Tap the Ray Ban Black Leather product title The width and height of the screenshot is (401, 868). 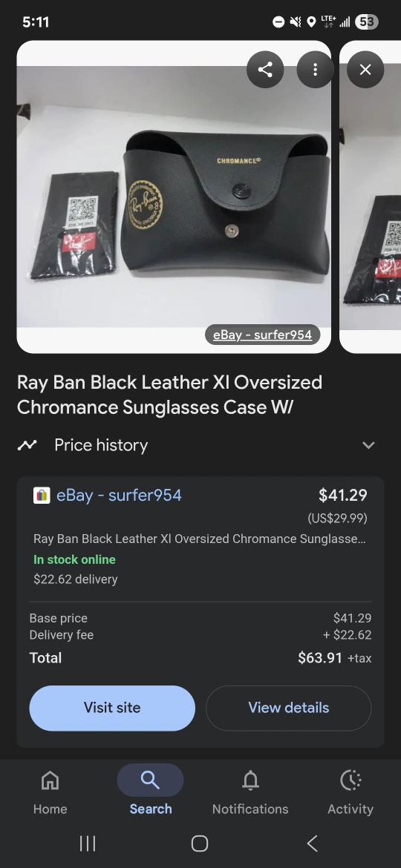[x=169, y=395]
